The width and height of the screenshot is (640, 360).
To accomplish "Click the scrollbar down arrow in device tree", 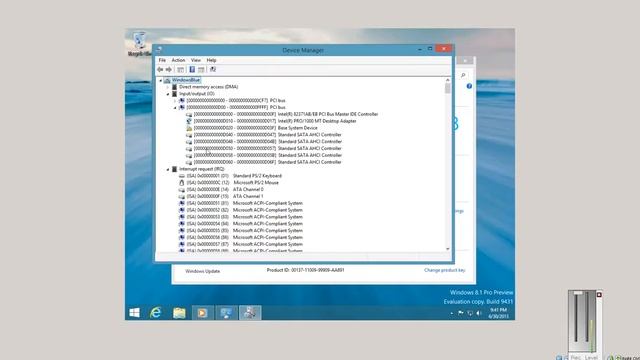I will pos(448,249).
